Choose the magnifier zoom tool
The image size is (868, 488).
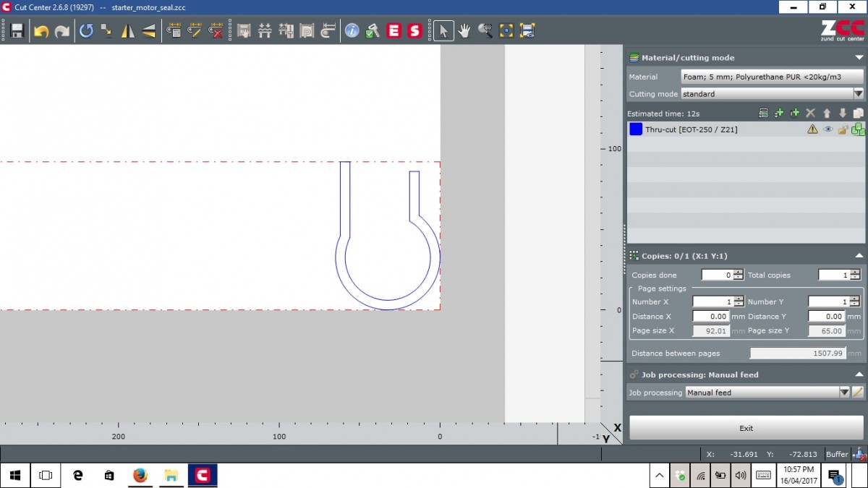pyautogui.click(x=485, y=31)
